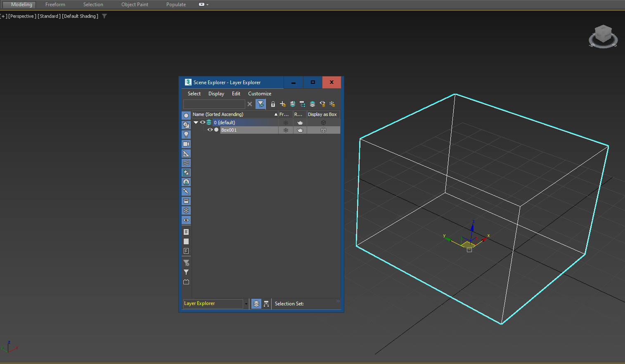Select the Display Shapes filter icon

[186, 125]
